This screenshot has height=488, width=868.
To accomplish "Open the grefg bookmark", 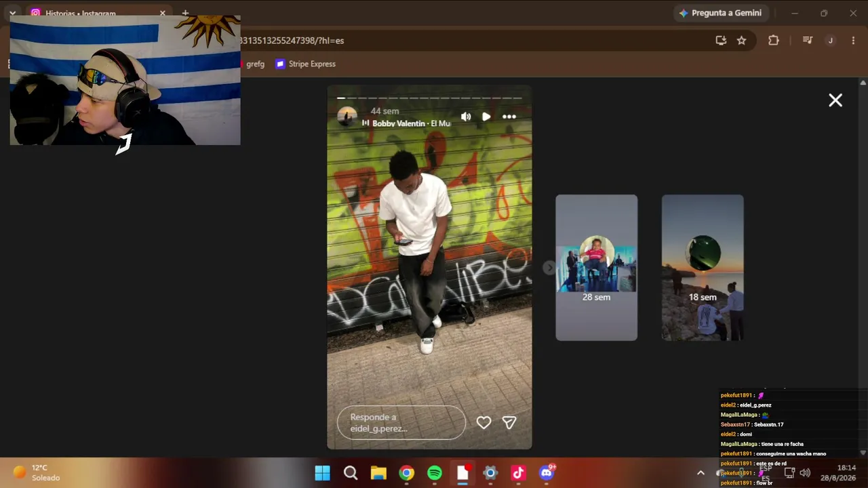I will [x=251, y=64].
